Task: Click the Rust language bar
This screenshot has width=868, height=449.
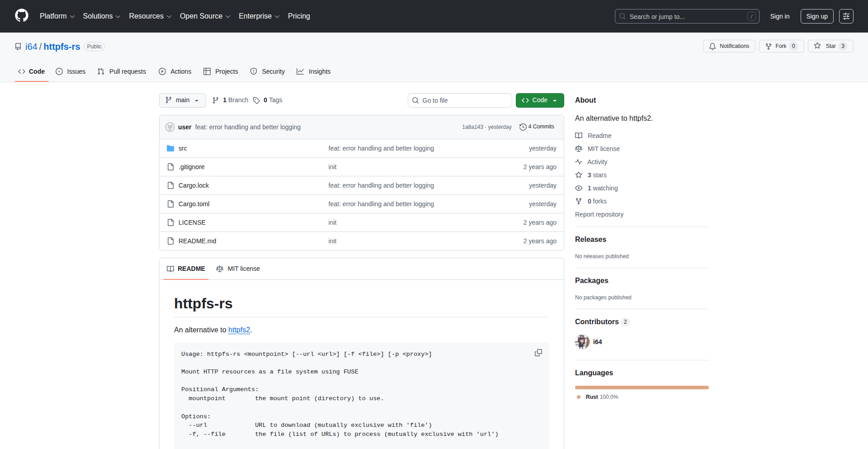Action: point(642,388)
